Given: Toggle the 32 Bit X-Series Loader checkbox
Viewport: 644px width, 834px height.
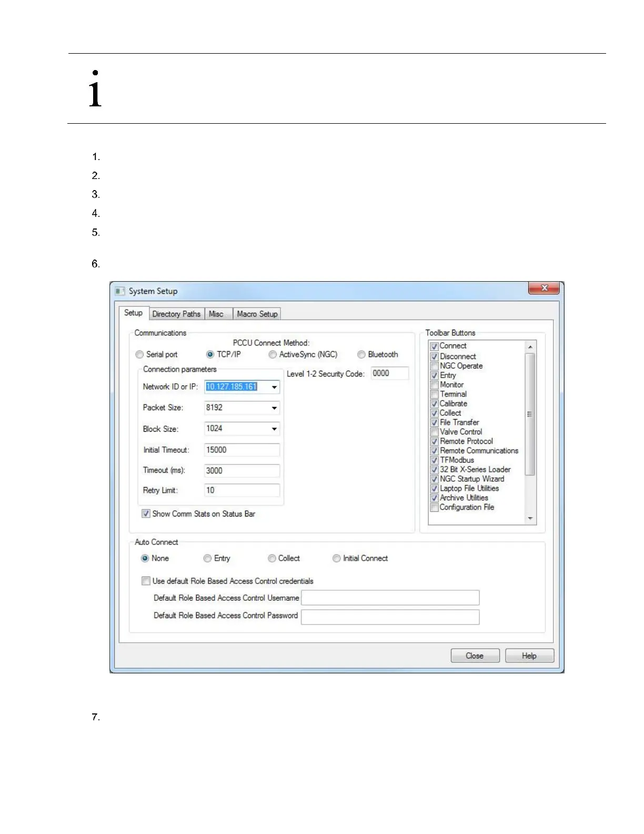Looking at the screenshot, I should click(435, 470).
